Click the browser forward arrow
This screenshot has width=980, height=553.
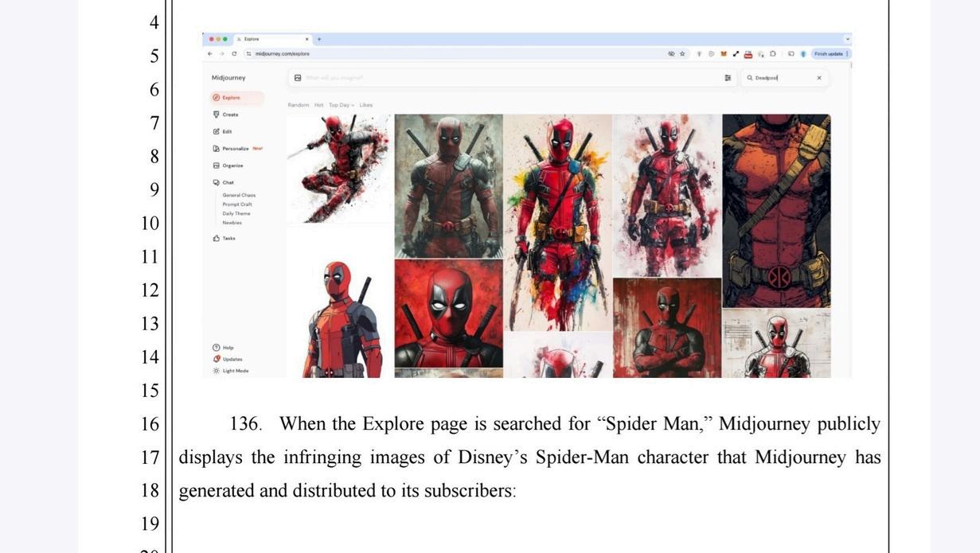(x=222, y=54)
